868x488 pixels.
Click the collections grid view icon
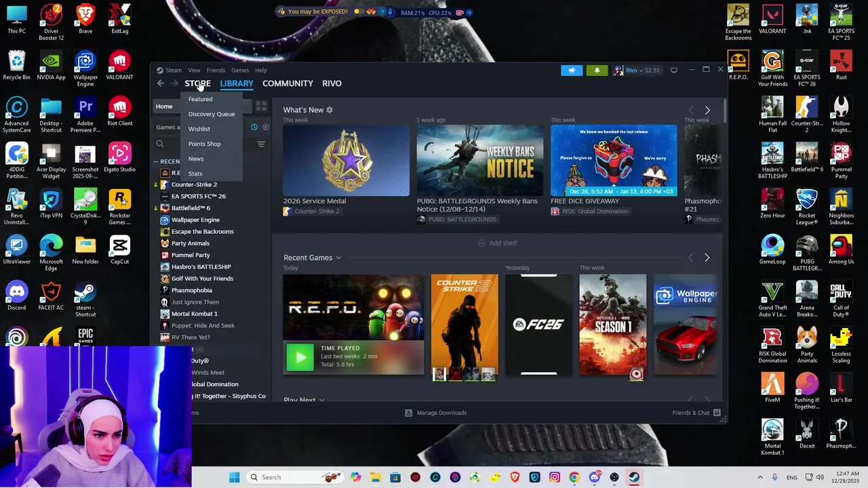pos(261,106)
